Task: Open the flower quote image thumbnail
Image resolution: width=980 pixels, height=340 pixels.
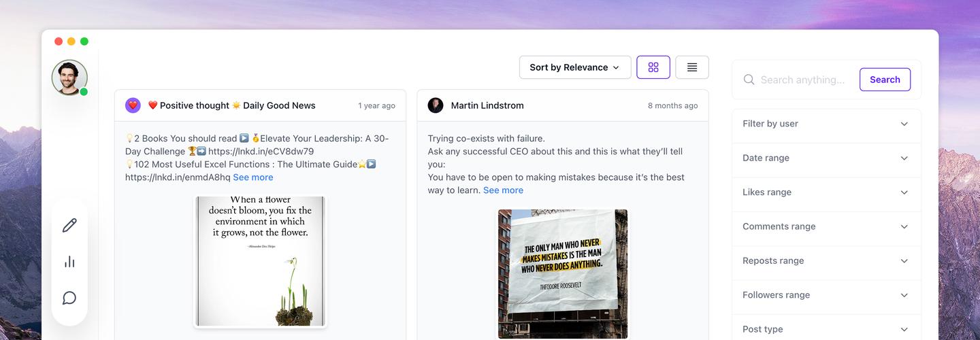Action: click(260, 261)
